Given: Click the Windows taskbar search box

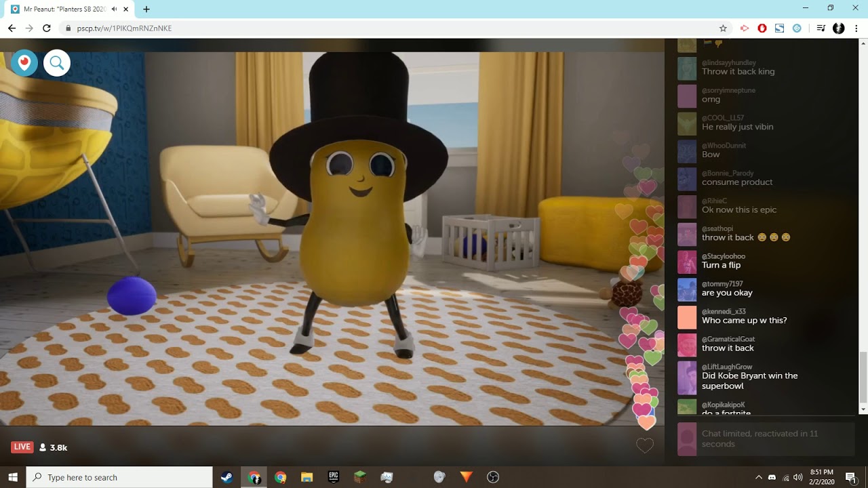Looking at the screenshot, I should point(119,477).
